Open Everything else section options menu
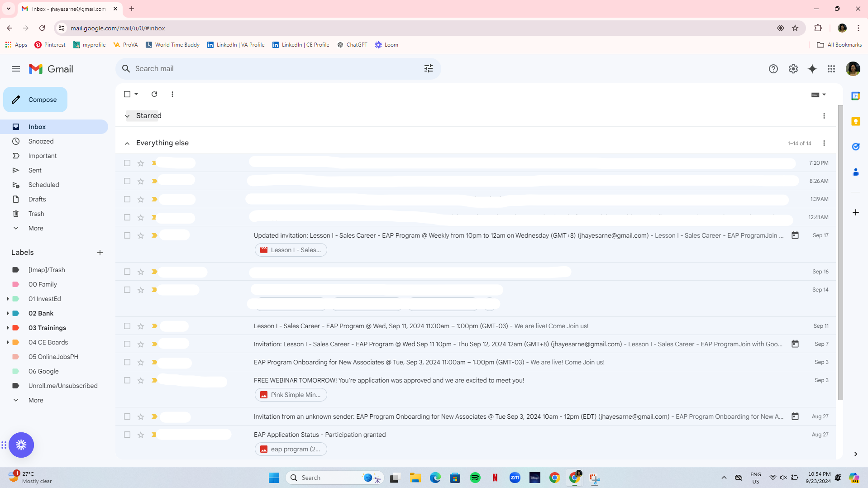Image resolution: width=868 pixels, height=488 pixels. 824,143
